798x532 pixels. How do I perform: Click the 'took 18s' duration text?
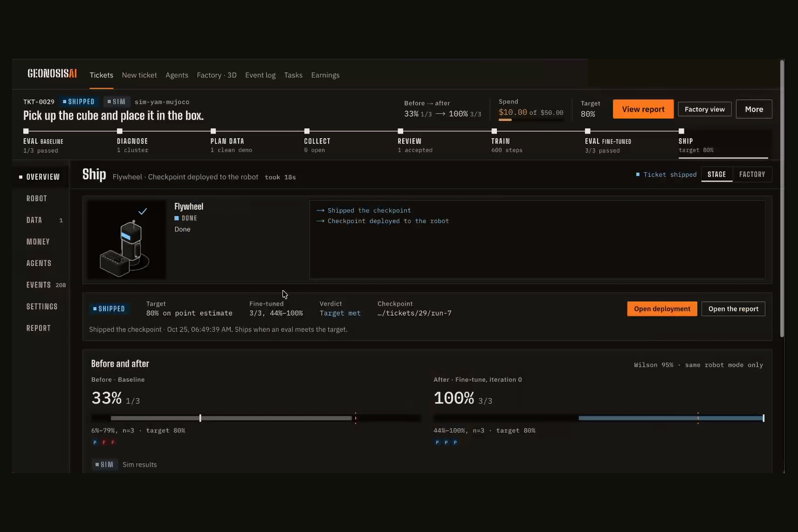(x=280, y=177)
